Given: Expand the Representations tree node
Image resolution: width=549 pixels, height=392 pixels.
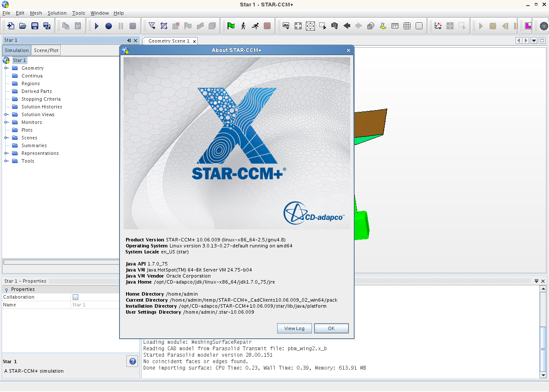Looking at the screenshot, I should click(x=6, y=153).
